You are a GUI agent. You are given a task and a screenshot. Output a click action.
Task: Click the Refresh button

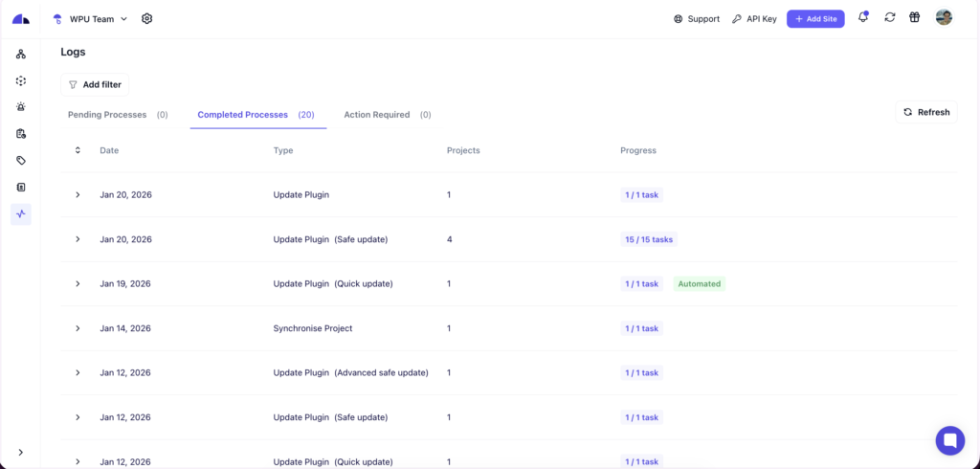click(926, 113)
